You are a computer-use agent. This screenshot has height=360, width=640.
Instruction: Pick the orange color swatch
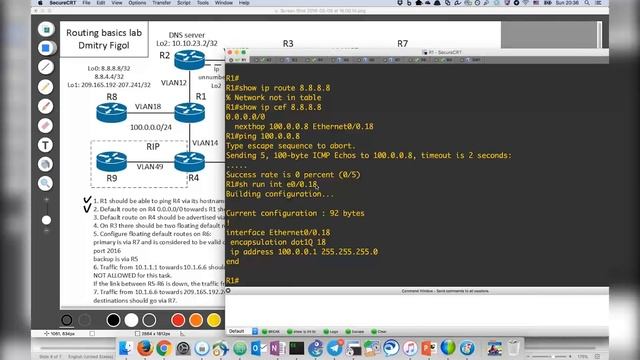(x=196, y=320)
